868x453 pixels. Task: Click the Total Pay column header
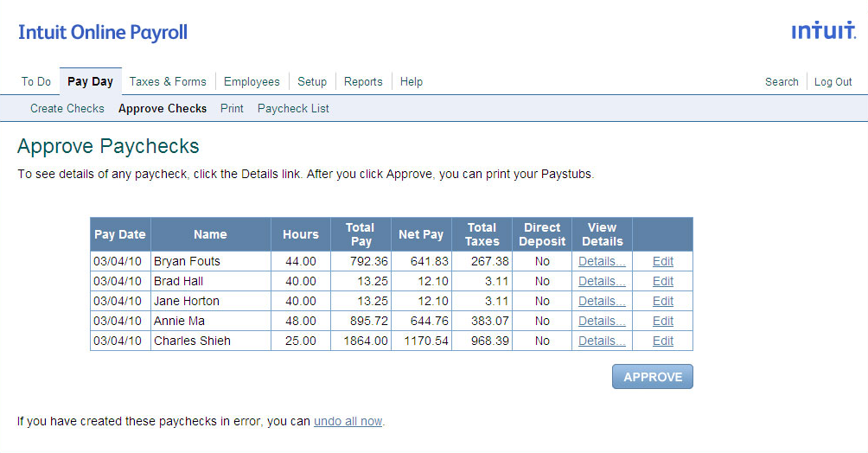(x=361, y=234)
